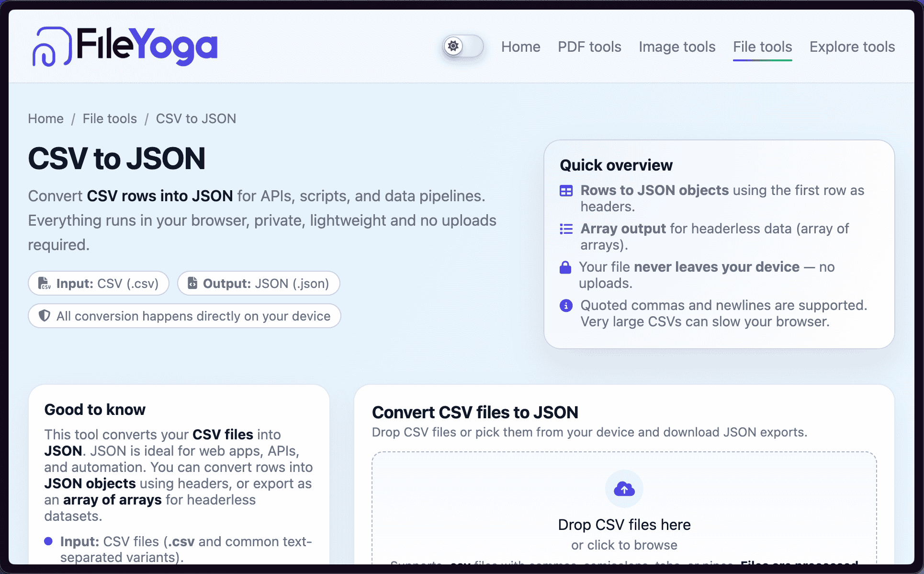Click 'Rows to JSON objects' text
This screenshot has width=924, height=574.
click(x=654, y=190)
